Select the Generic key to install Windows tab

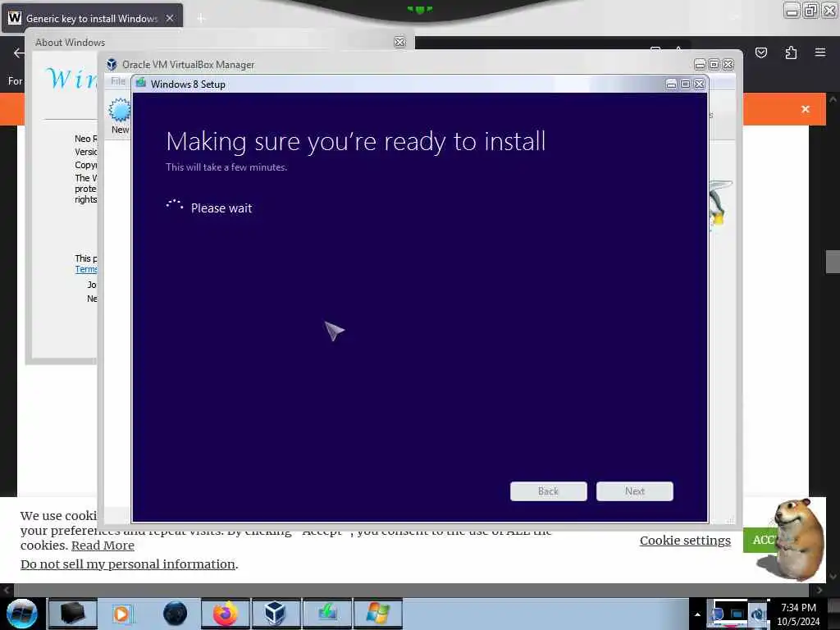tap(92, 18)
